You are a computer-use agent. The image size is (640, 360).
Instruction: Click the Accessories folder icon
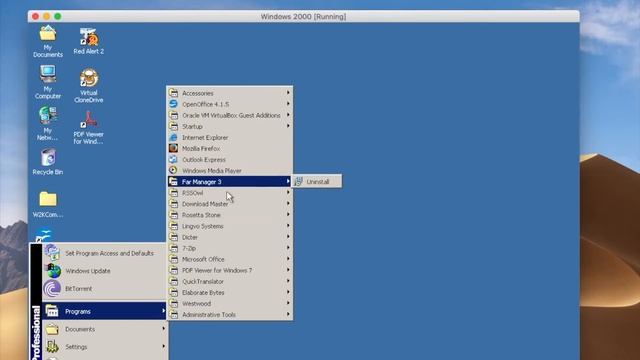(x=173, y=93)
